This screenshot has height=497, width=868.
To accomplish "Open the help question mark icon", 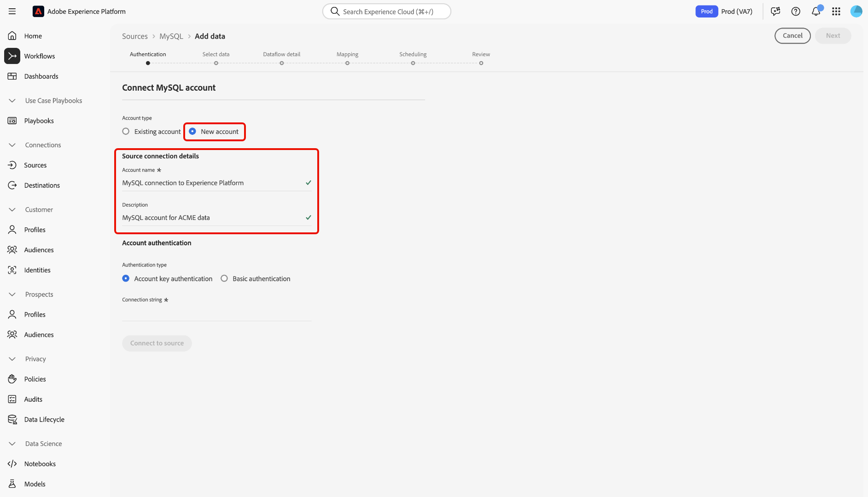I will (x=796, y=12).
